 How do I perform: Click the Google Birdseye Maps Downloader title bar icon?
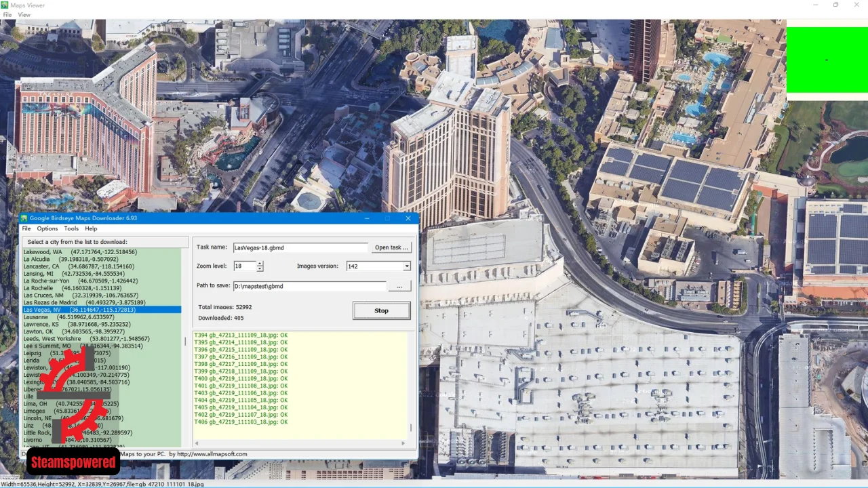[24, 218]
